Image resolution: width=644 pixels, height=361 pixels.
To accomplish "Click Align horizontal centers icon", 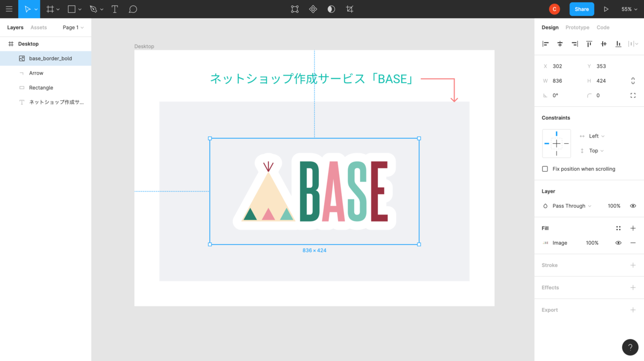I will pos(560,44).
